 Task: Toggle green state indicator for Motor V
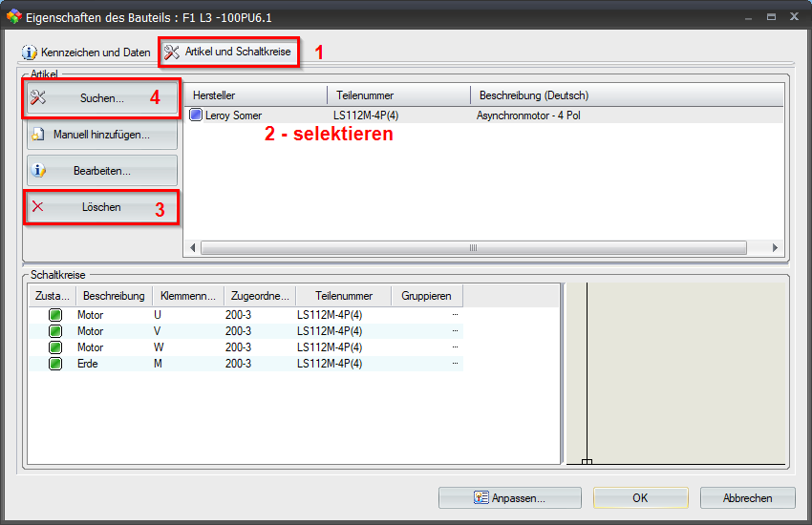[55, 331]
